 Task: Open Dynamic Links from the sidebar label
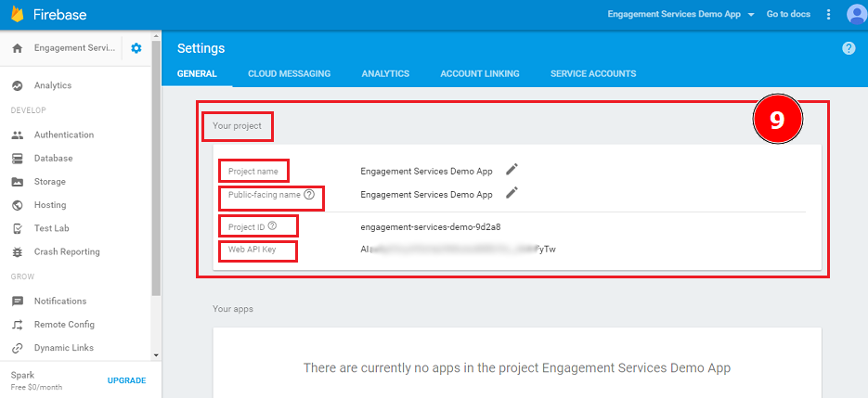coord(64,348)
